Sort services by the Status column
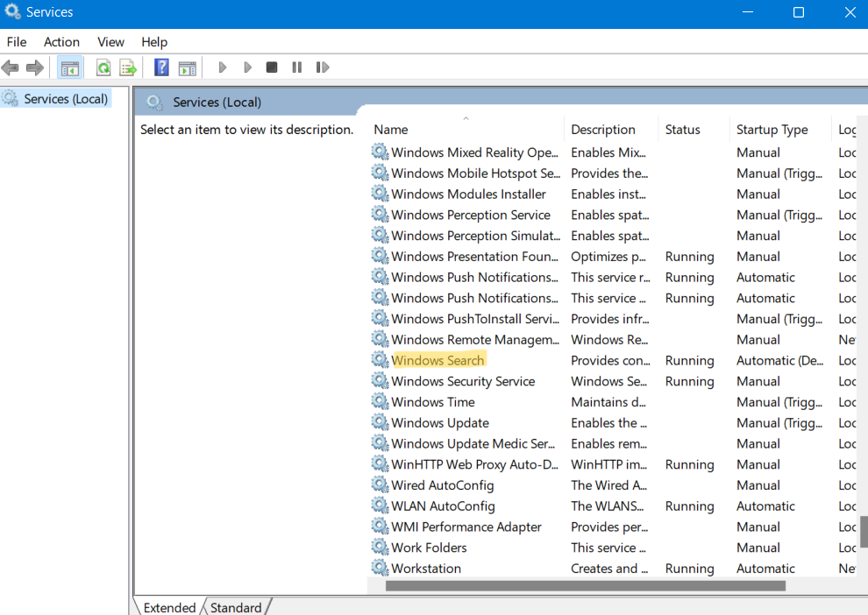 tap(682, 129)
